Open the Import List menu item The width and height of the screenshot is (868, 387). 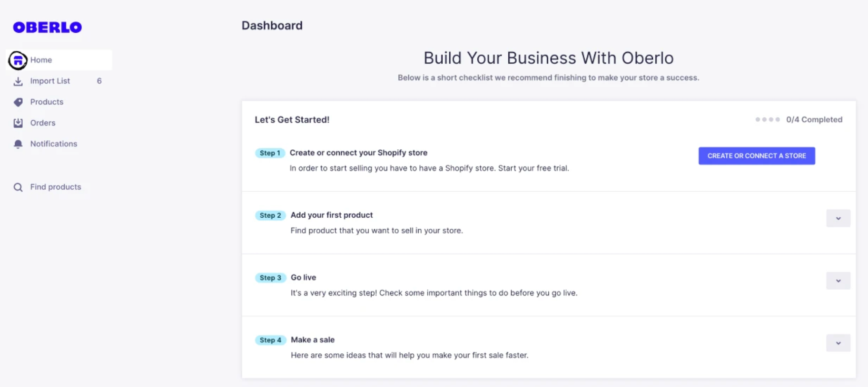pyautogui.click(x=50, y=81)
